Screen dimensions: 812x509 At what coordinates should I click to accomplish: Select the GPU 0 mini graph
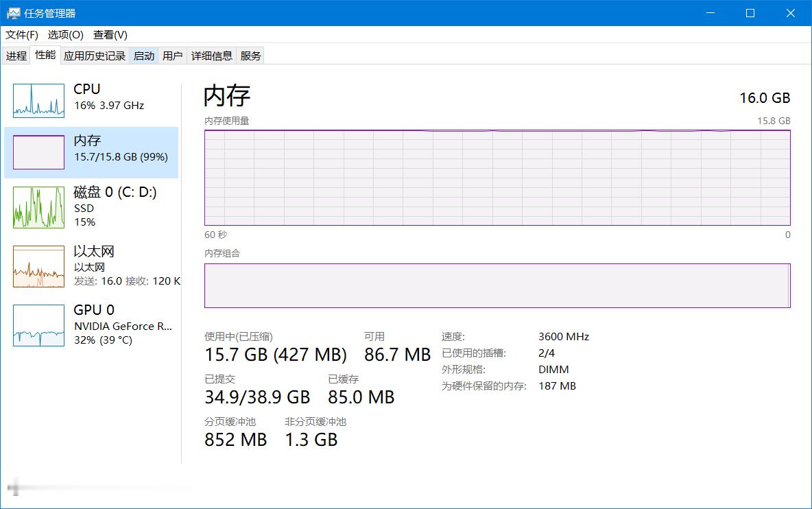point(39,325)
